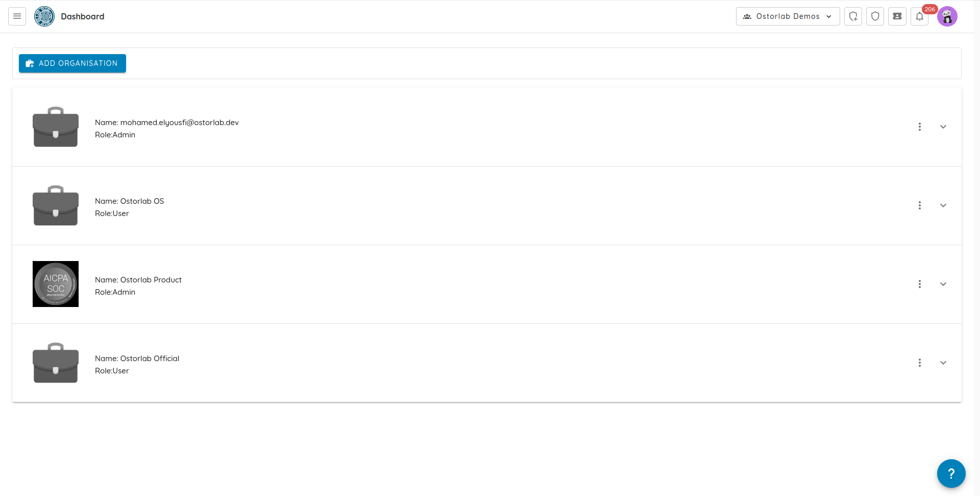
Task: Open three-dot menu for Ostorlab Product
Action: click(919, 284)
